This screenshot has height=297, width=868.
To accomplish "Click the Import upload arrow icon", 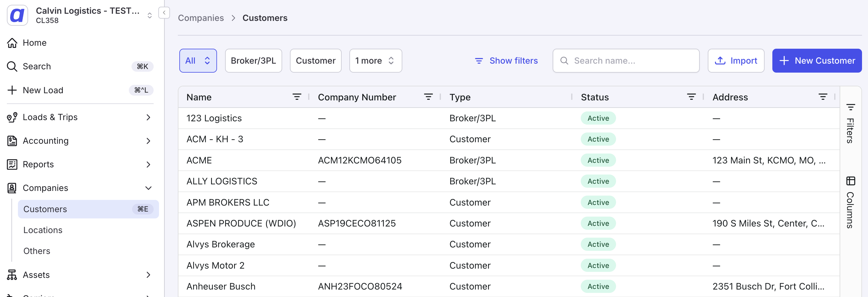I will coord(720,61).
